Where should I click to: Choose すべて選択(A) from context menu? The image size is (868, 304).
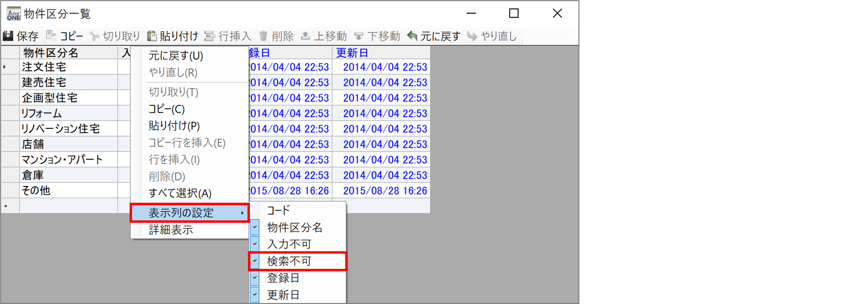click(x=180, y=193)
